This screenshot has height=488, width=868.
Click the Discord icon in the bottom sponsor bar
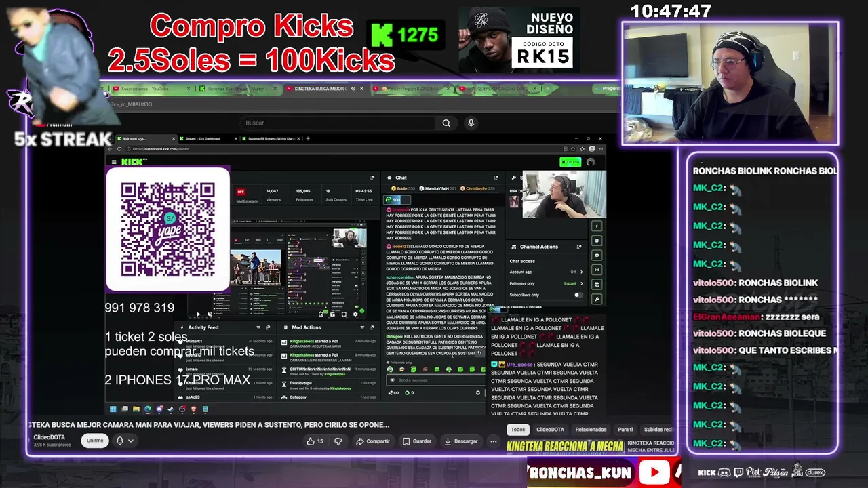[724, 472]
